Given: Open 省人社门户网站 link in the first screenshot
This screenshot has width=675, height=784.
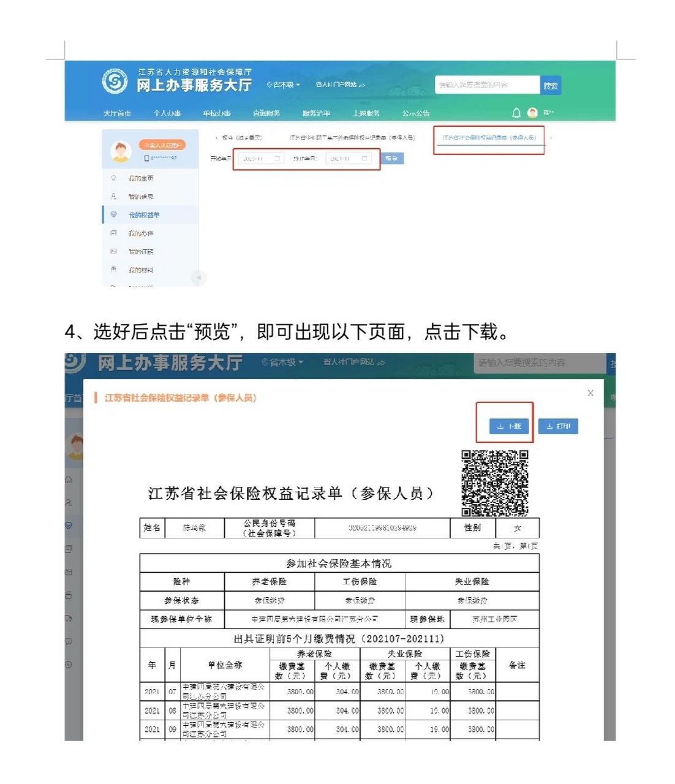Looking at the screenshot, I should [340, 85].
